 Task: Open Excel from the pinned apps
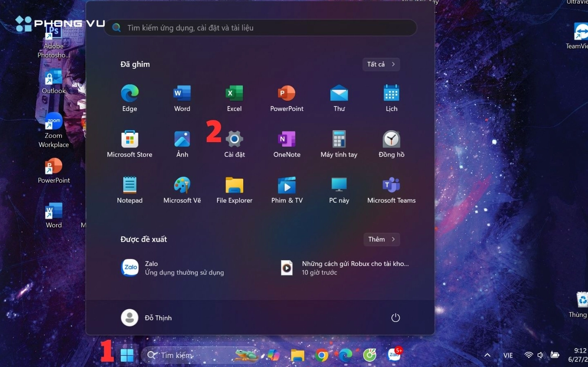pyautogui.click(x=234, y=97)
